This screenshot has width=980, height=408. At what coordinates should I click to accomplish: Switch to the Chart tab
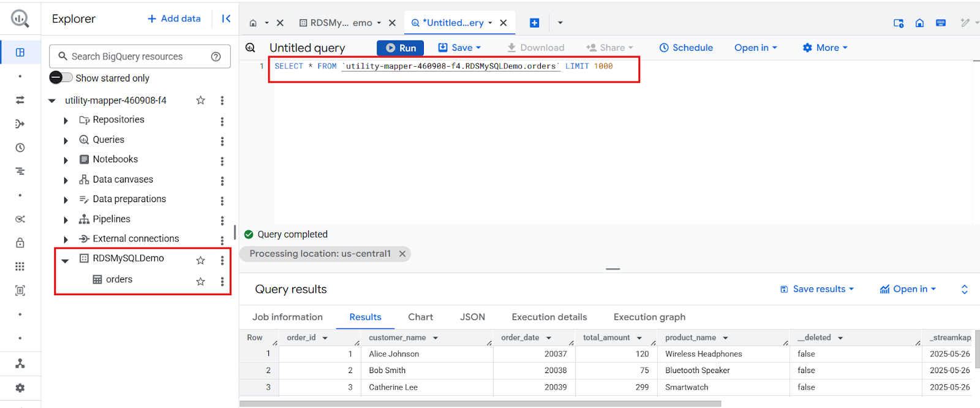[x=420, y=317]
